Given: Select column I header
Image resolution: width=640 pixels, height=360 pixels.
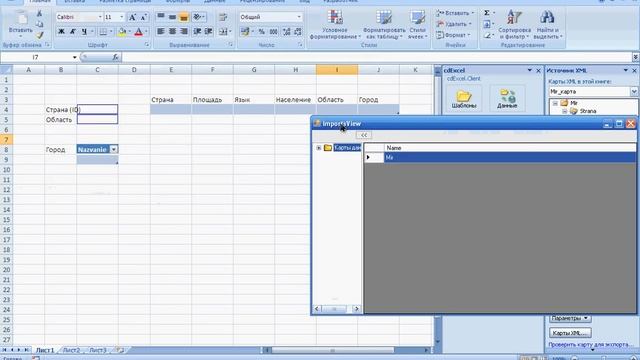Looking at the screenshot, I should click(x=337, y=70).
